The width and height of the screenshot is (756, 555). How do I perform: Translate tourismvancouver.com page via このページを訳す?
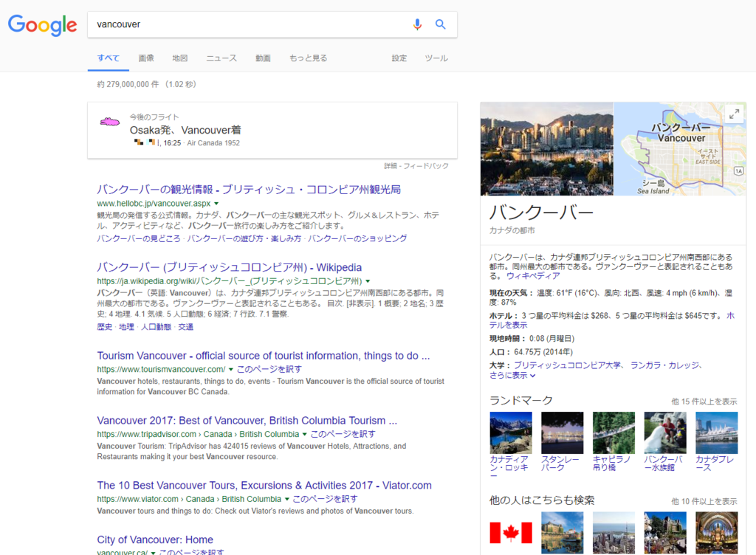269,369
